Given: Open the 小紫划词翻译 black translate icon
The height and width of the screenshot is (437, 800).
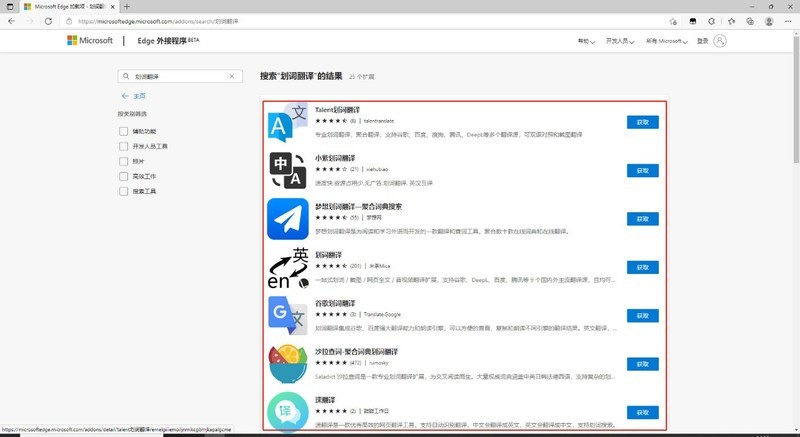Looking at the screenshot, I should (288, 170).
